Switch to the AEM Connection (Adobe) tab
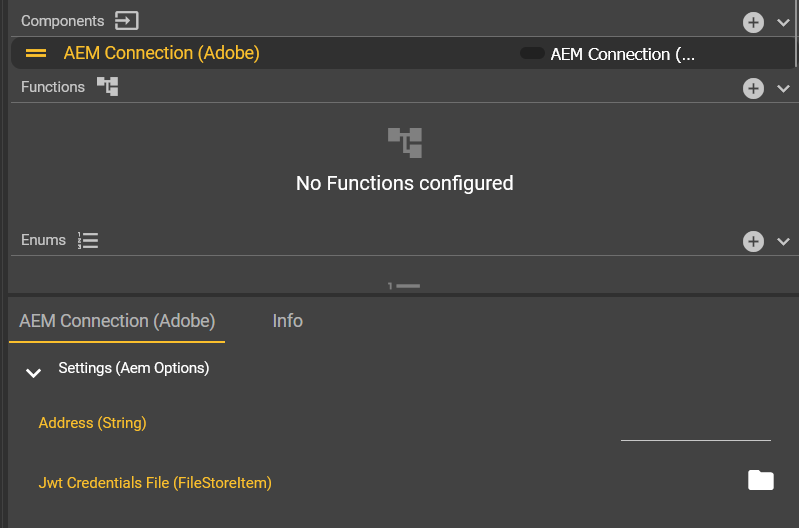The height and width of the screenshot is (528, 799). coord(117,321)
